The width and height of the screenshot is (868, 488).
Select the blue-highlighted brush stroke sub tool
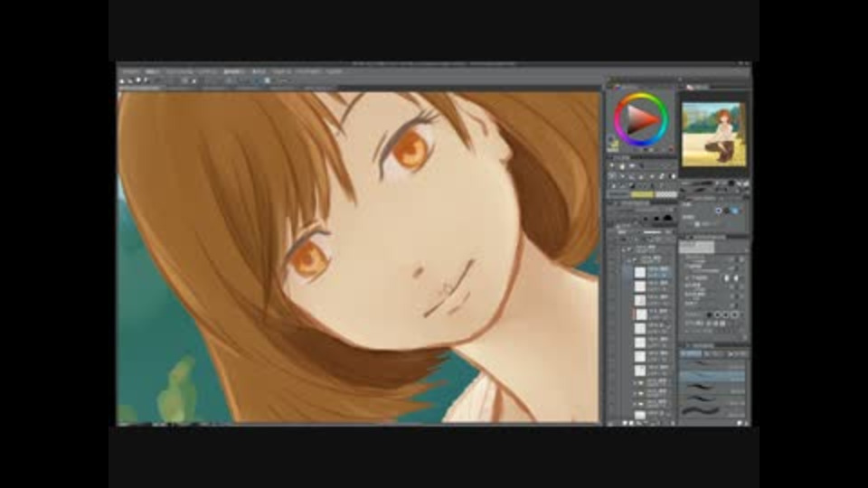(712, 376)
